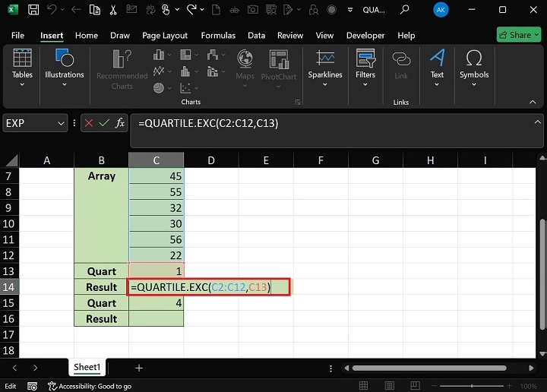The width and height of the screenshot is (547, 392).
Task: Click the zoom slider in the status bar
Action: (x=472, y=386)
